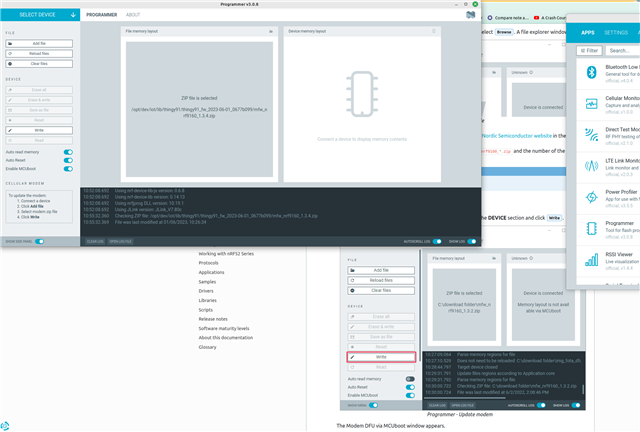640x432 pixels.
Task: Click the 'File was last modified' log entry
Action: [x=160, y=222]
